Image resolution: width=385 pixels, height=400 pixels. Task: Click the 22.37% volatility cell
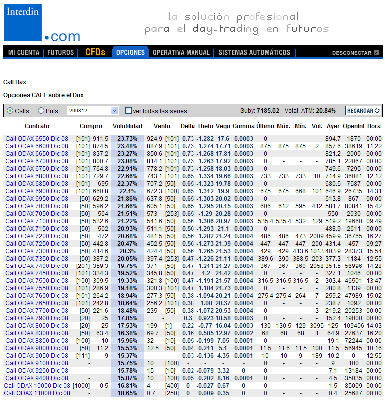(x=127, y=183)
